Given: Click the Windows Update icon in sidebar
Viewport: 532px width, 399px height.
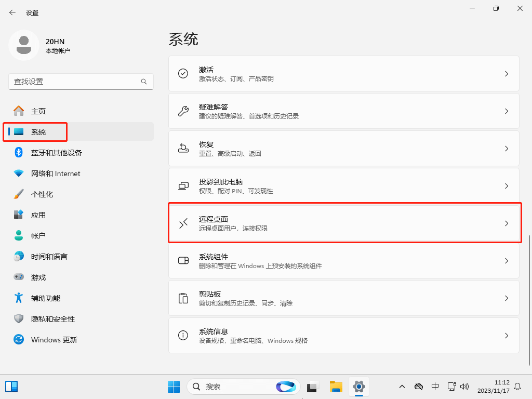Looking at the screenshot, I should (19, 339).
